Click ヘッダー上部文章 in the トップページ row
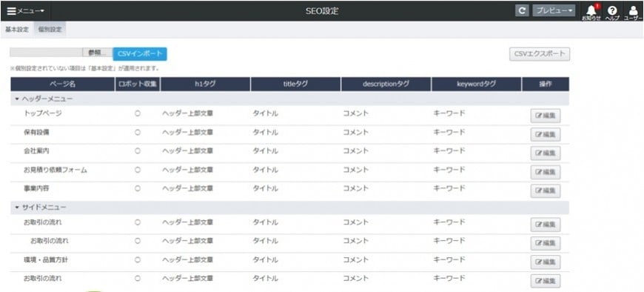 tap(188, 113)
